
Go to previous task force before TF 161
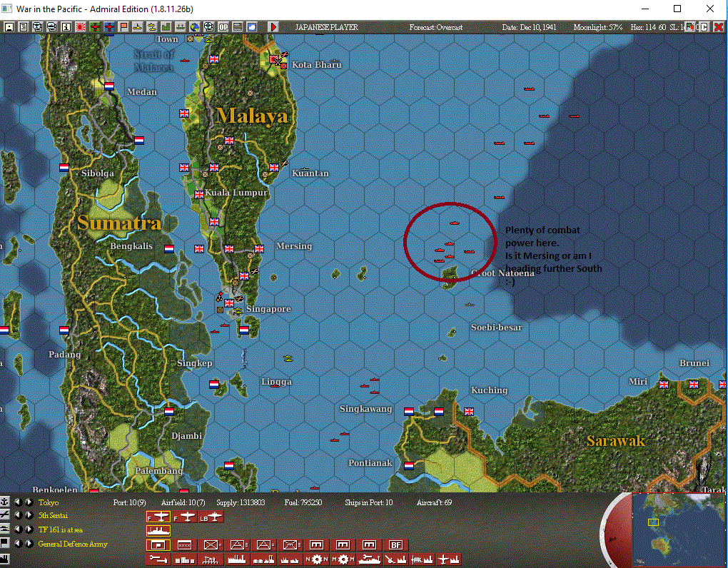pyautogui.click(x=18, y=529)
